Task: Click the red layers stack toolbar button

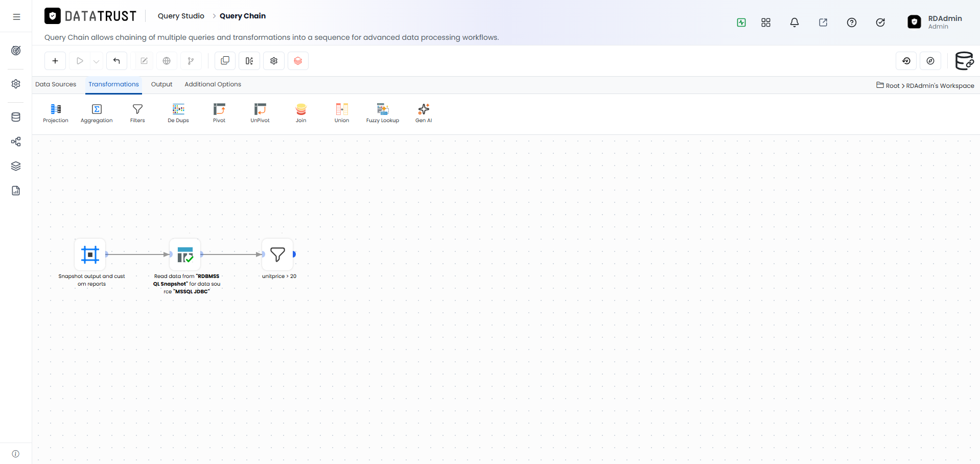Action: [298, 61]
